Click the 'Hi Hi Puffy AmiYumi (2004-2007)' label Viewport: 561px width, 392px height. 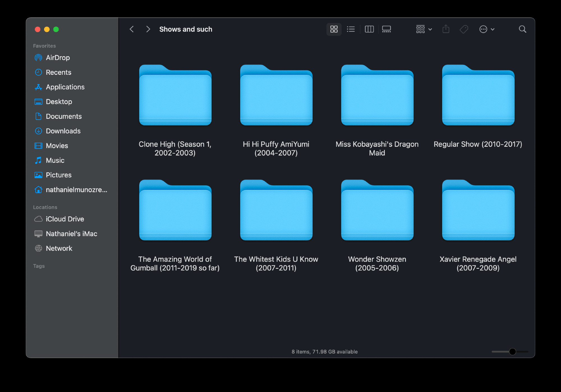click(x=276, y=149)
